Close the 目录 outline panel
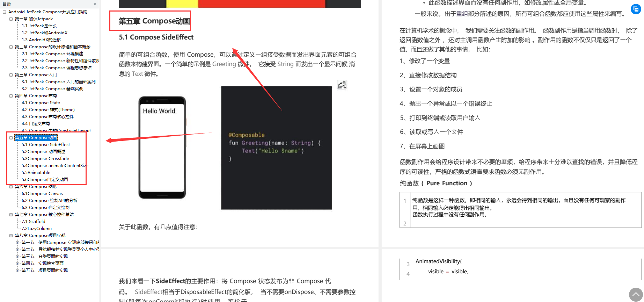Screen dimensions: 644x302 pyautogui.click(x=95, y=4)
